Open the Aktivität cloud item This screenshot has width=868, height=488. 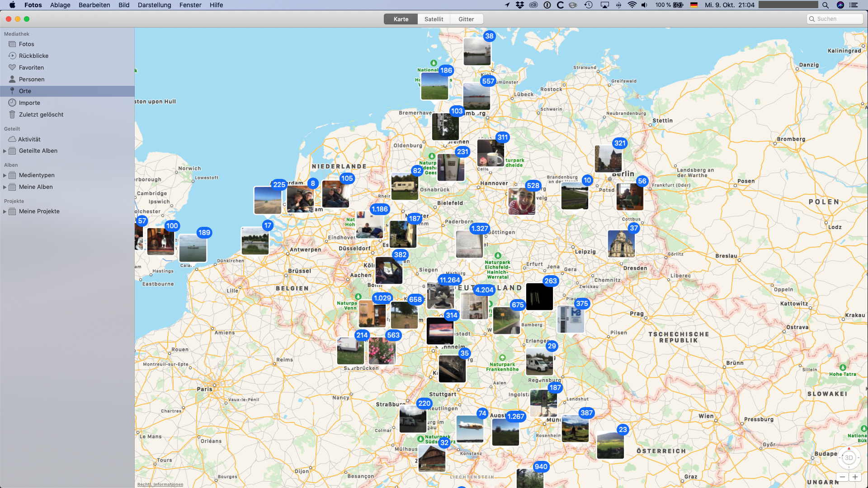(x=29, y=139)
